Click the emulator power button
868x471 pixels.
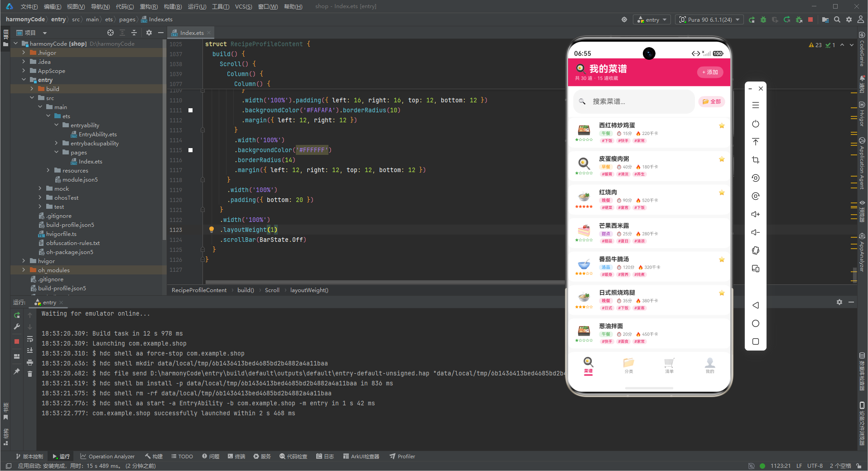[756, 124]
